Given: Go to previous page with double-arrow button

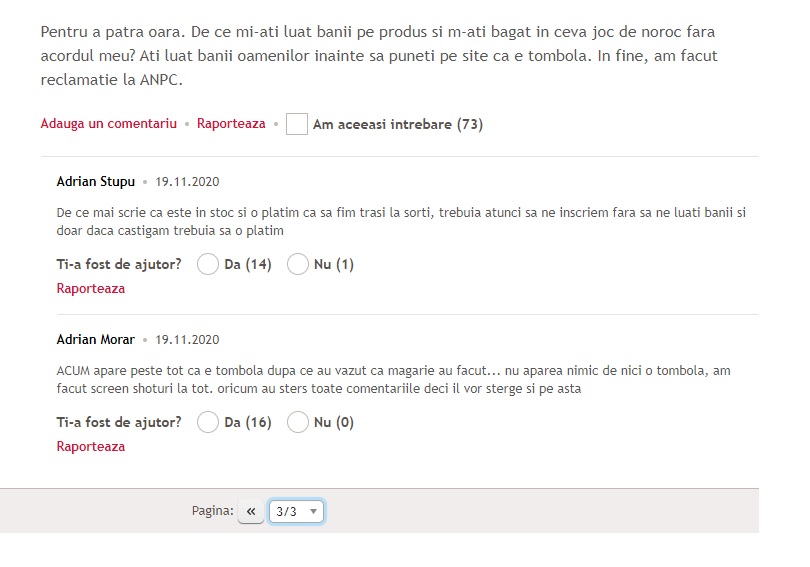Looking at the screenshot, I should click(251, 512).
